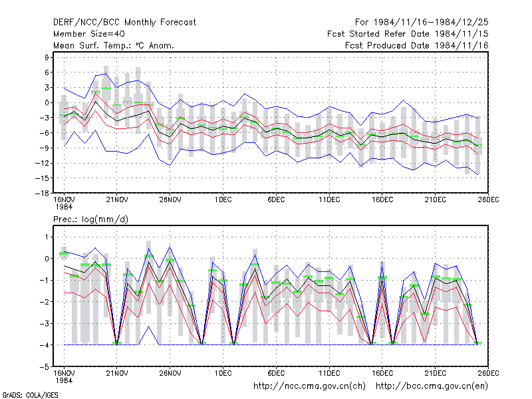Click the 26NOV tick on temperature chart

pyautogui.click(x=170, y=200)
